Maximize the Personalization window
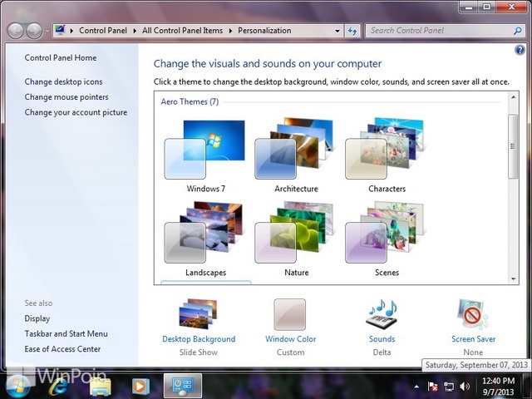Screen dimensions: 532x399 486,7
